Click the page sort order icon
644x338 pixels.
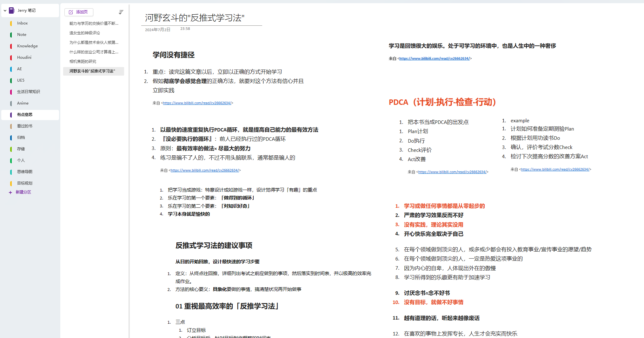[x=121, y=12]
